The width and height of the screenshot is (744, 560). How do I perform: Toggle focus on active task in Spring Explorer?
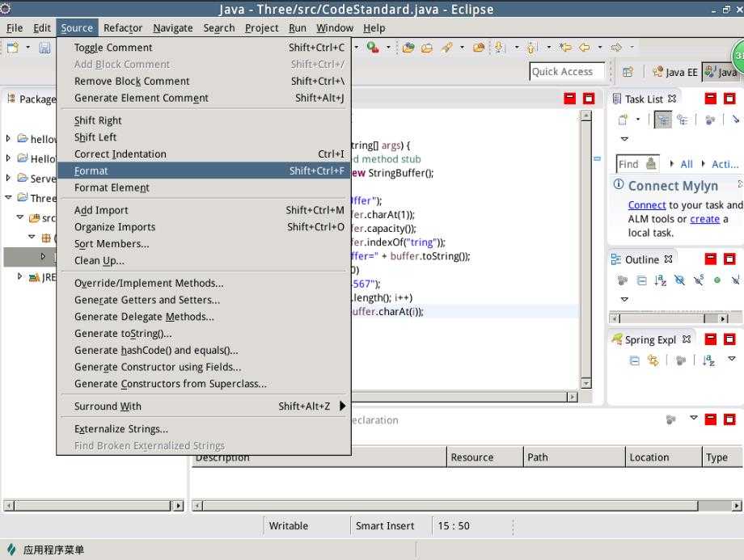pos(681,361)
